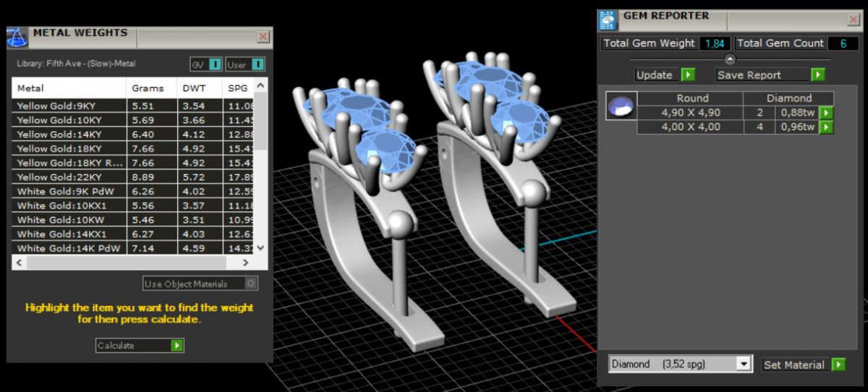Click metal list scroll-right arrow
The height and width of the screenshot is (392, 868).
245,263
